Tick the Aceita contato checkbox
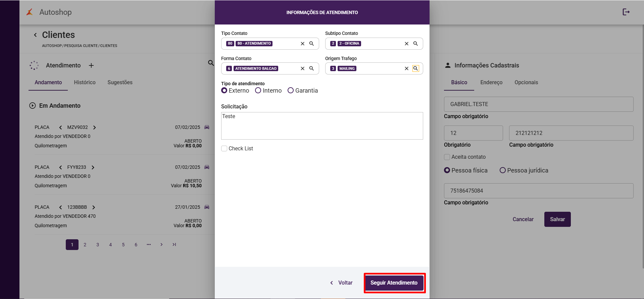The height and width of the screenshot is (299, 644). pyautogui.click(x=447, y=157)
